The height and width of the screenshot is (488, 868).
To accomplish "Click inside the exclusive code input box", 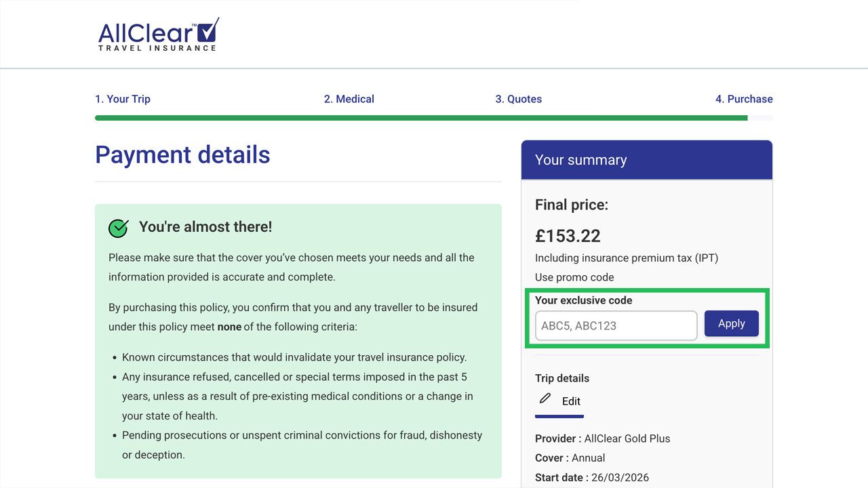I will pyautogui.click(x=615, y=325).
